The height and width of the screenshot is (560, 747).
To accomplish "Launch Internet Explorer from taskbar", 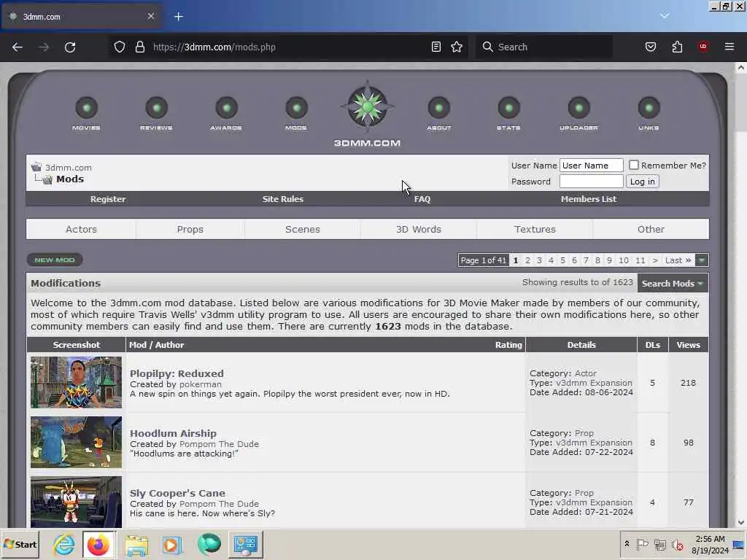I will pos(64,544).
